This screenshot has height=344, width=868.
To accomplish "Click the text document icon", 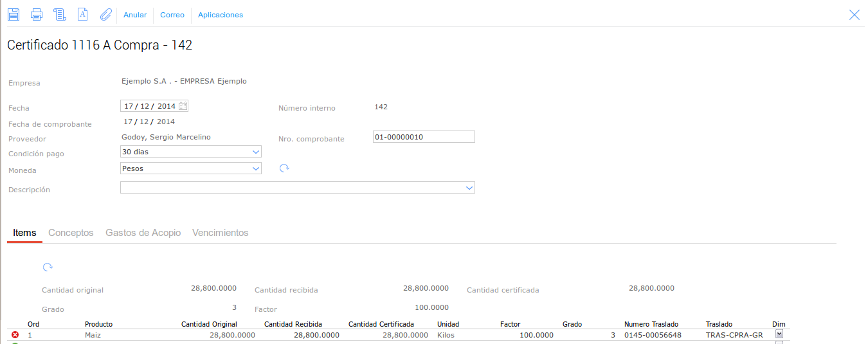I will 82,14.
